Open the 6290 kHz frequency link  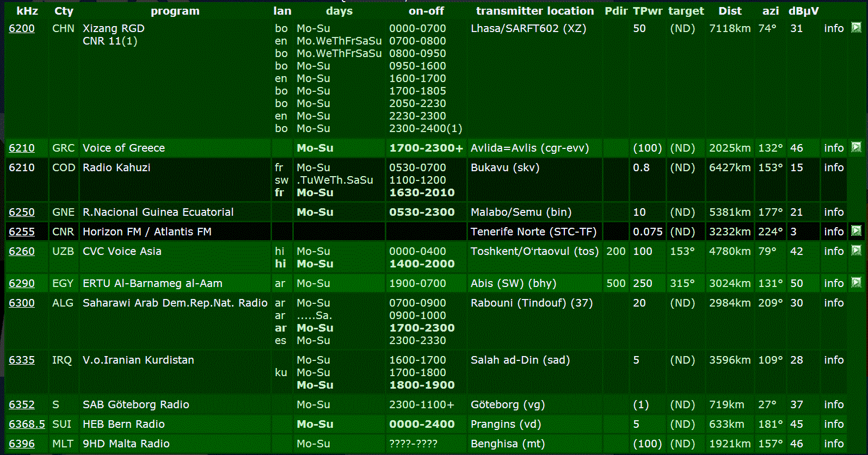tap(22, 283)
